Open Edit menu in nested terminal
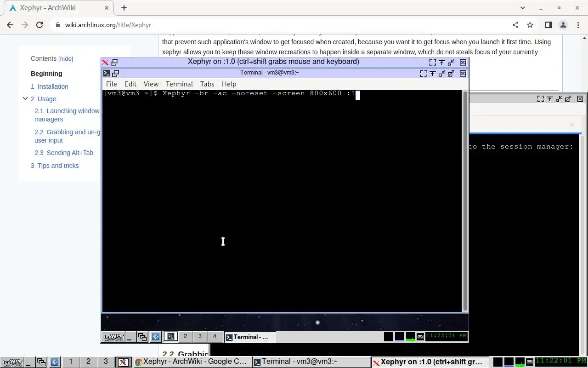 pos(130,84)
